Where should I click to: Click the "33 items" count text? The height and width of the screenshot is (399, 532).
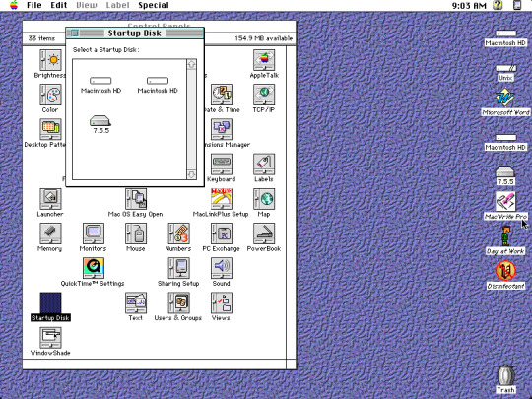coord(41,38)
